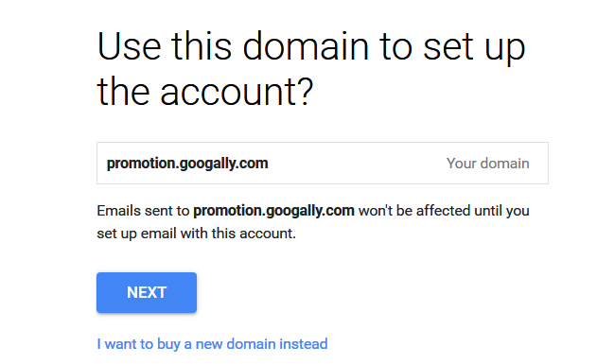Click the 'Emails sent to' text
The width and height of the screenshot is (597, 364).
143,211
